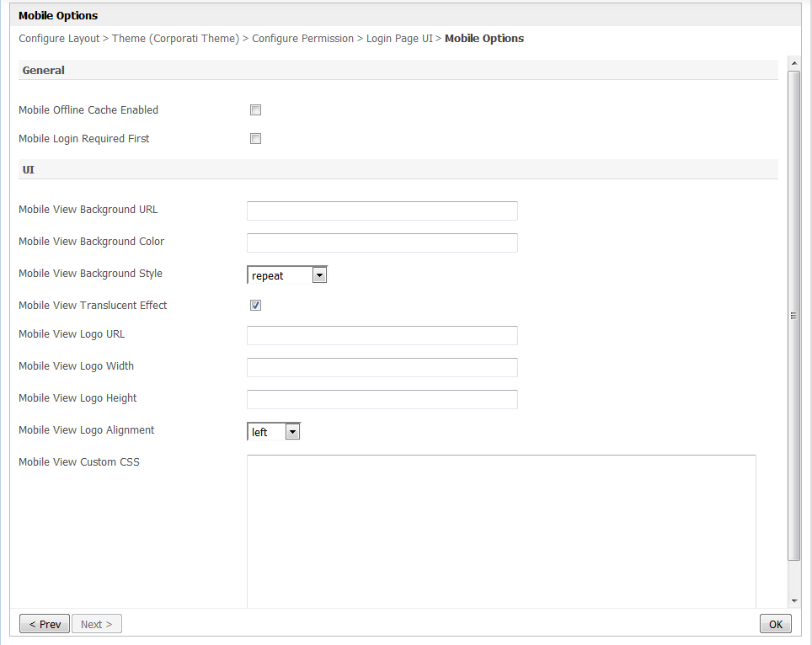Click the OK button
The height and width of the screenshot is (645, 812).
(775, 624)
